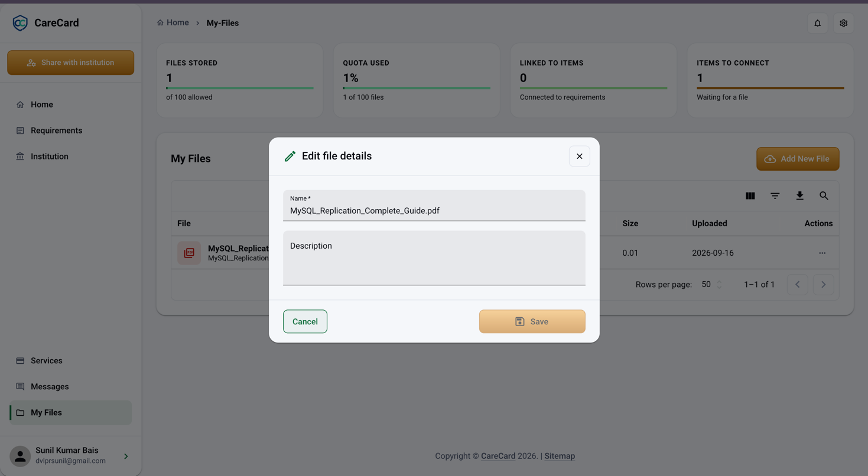868x476 pixels.
Task: Click the table search icon
Action: pyautogui.click(x=824, y=196)
